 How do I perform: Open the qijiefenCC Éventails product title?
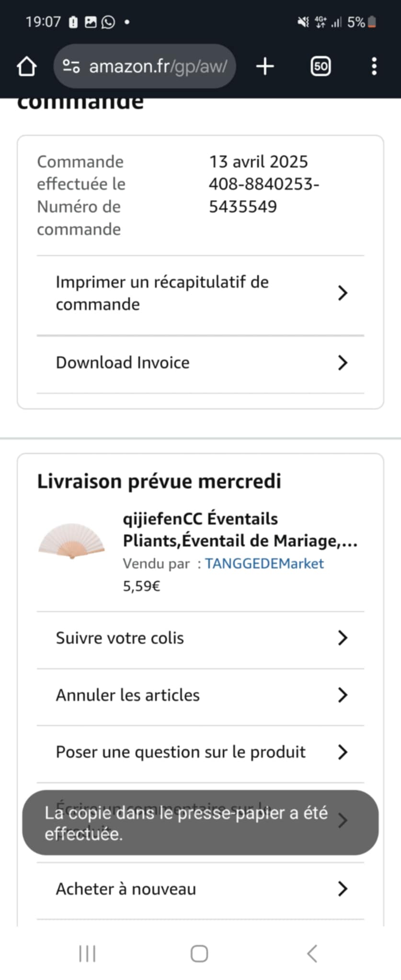tap(240, 530)
